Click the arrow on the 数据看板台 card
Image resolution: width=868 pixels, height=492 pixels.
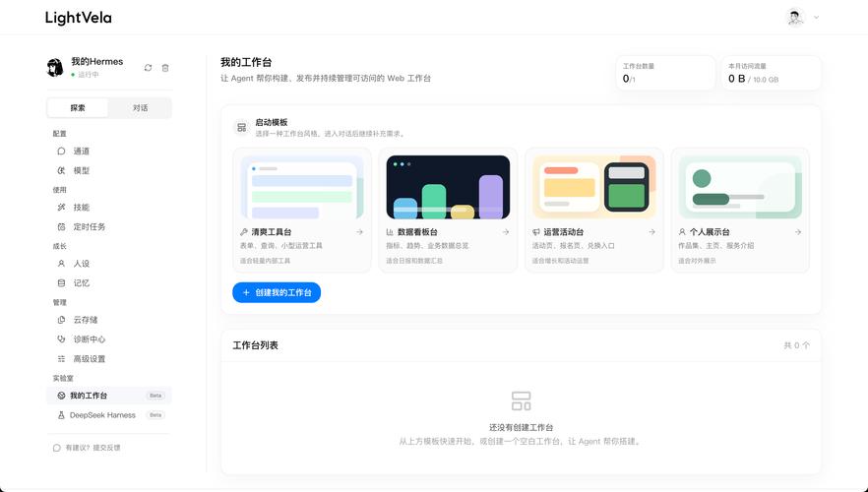click(506, 232)
